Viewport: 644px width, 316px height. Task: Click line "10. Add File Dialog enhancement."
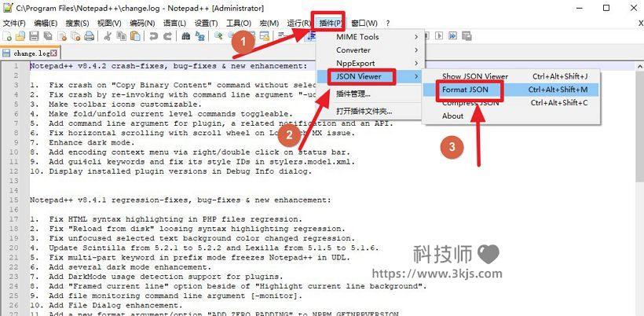point(106,305)
